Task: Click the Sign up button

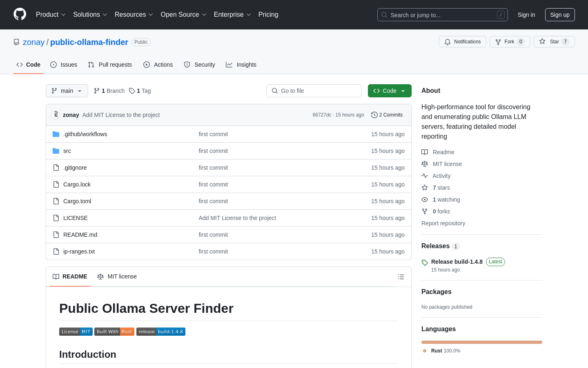Action: click(x=560, y=15)
